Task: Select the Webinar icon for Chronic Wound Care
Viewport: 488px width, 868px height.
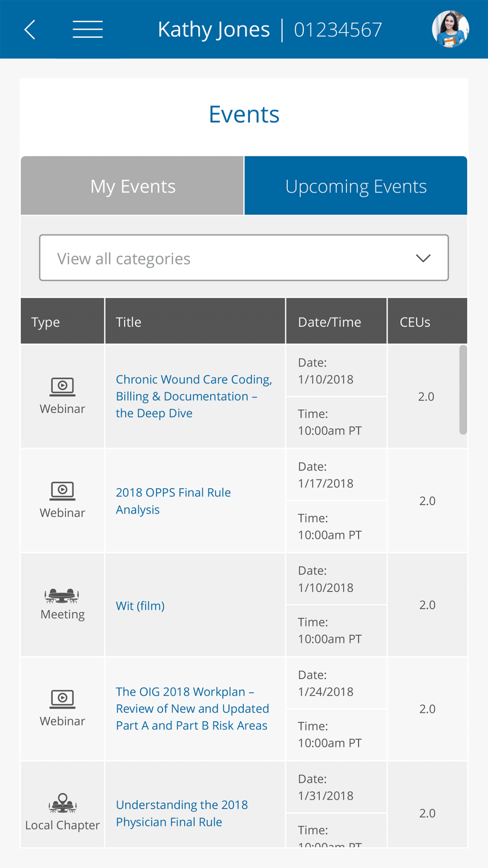Action: pyautogui.click(x=62, y=386)
